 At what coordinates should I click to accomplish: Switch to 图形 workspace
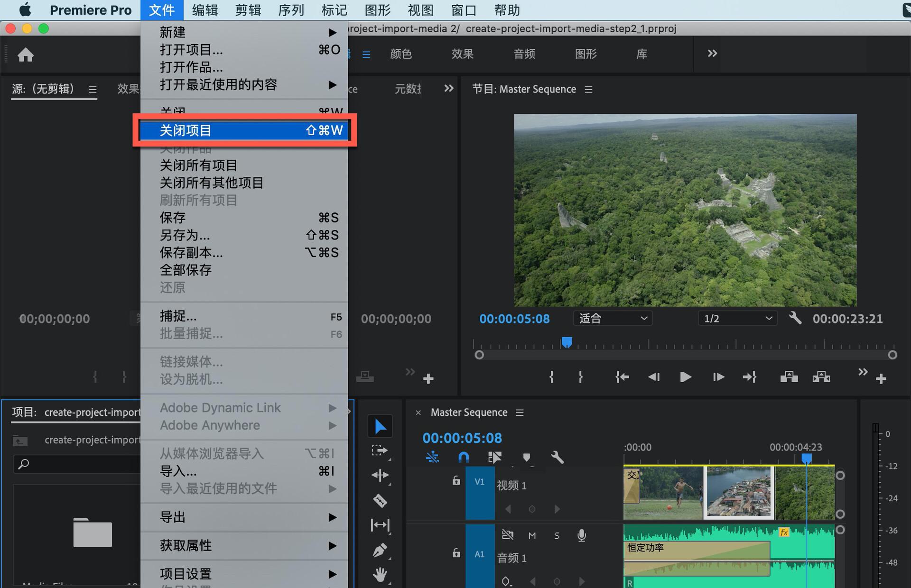pyautogui.click(x=586, y=54)
